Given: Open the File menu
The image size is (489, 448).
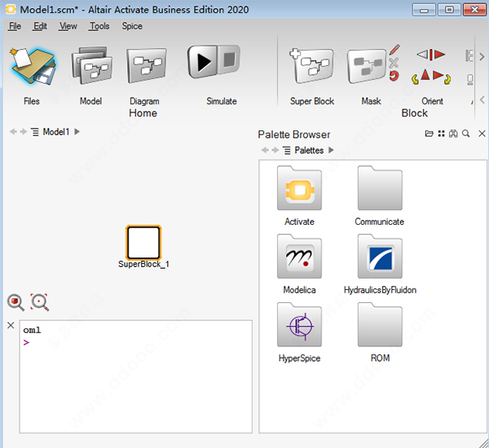Looking at the screenshot, I should 15,26.
